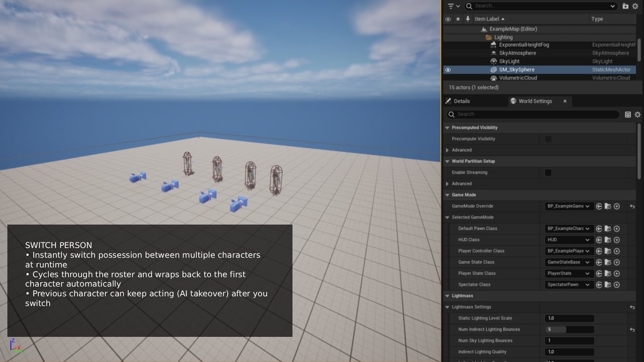The height and width of the screenshot is (362, 644).
Task: Click the Static Lighting Level Scale field
Action: [x=570, y=318]
